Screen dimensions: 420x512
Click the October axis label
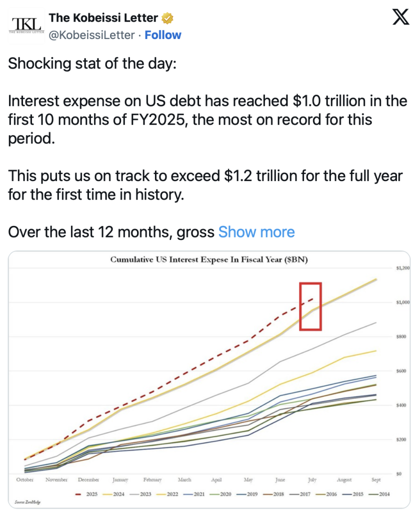point(25,479)
